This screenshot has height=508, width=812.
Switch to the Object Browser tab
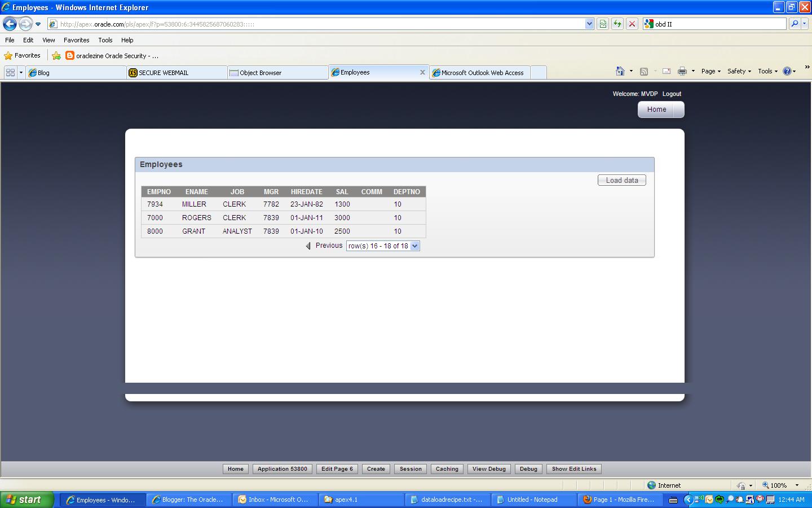click(259, 72)
